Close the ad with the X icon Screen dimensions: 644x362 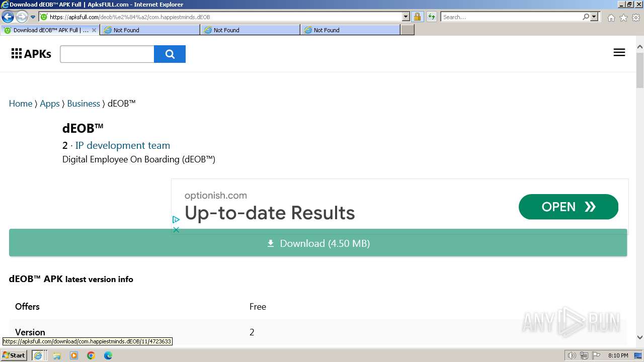[176, 230]
